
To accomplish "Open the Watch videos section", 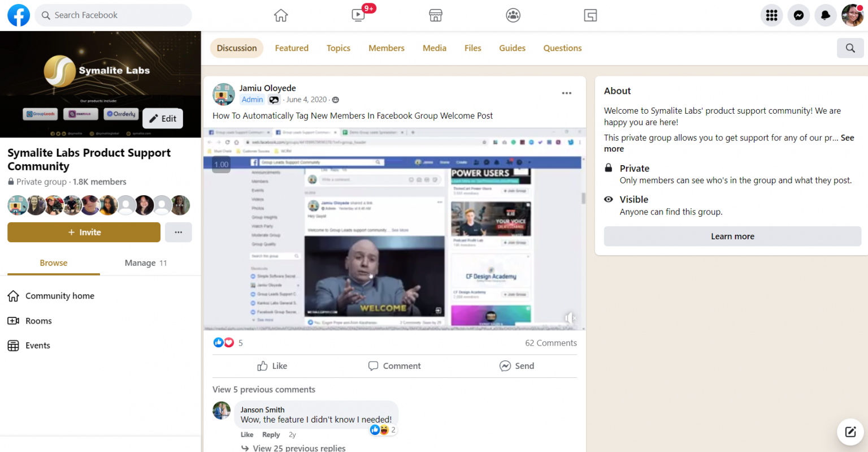I will (x=358, y=15).
